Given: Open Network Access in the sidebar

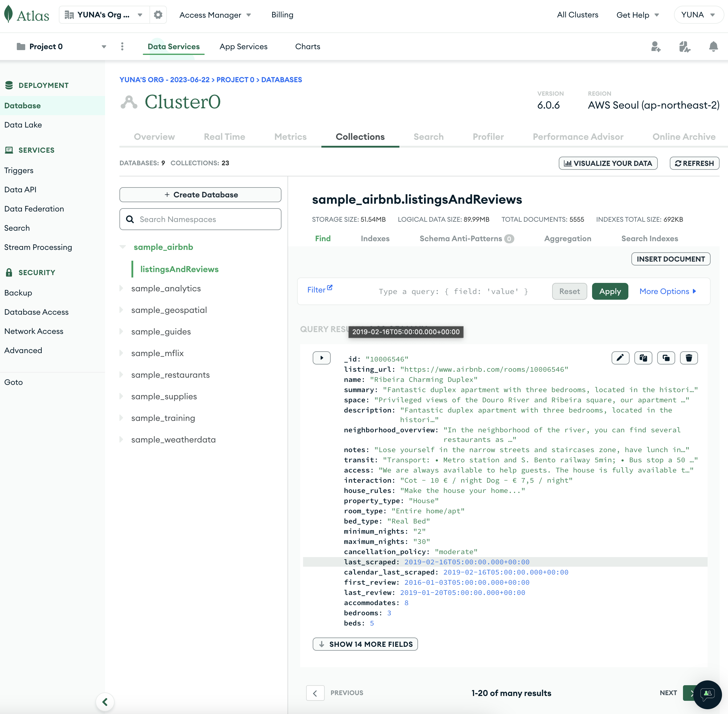Looking at the screenshot, I should (34, 331).
